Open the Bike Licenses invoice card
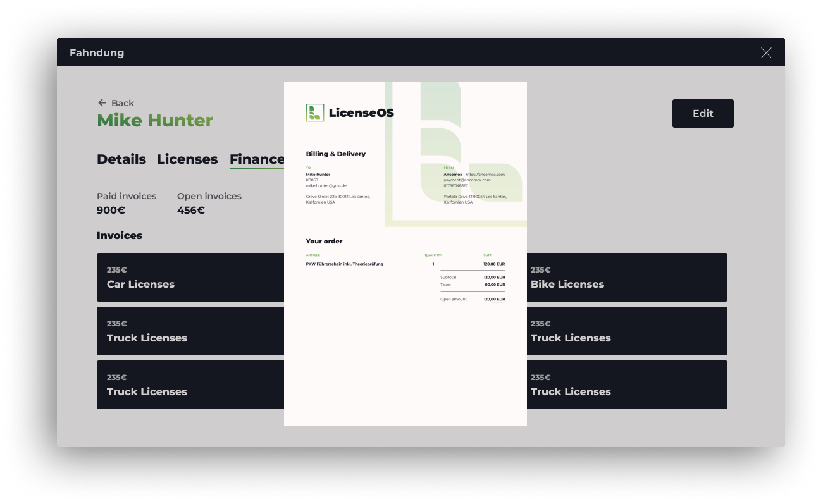This screenshot has width=823, height=504. click(626, 277)
